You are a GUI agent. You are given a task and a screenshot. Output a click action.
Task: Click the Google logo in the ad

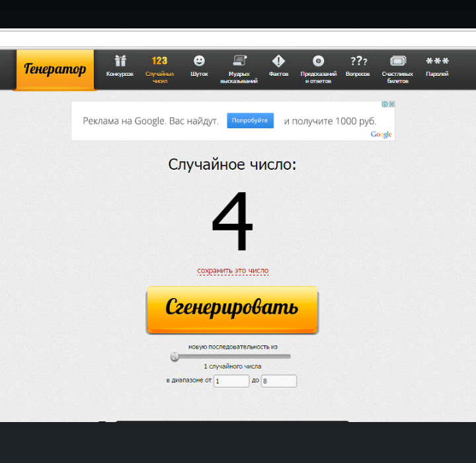pyautogui.click(x=381, y=134)
